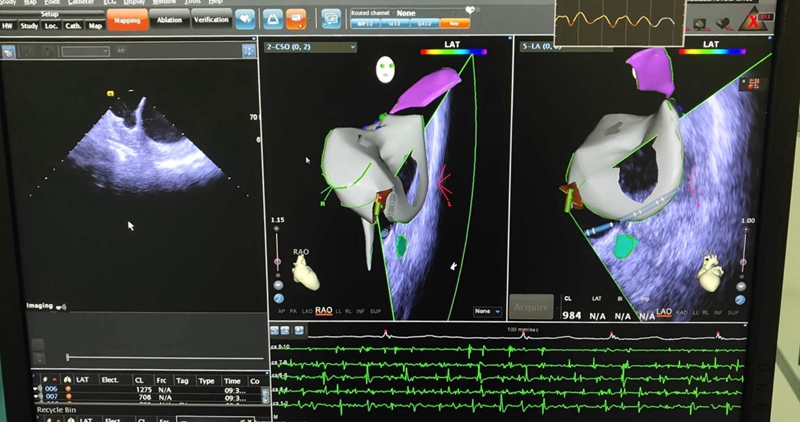Click the lower round blue icon under middle zoom
Image resolution: width=800 pixels, height=422 pixels.
(x=279, y=299)
